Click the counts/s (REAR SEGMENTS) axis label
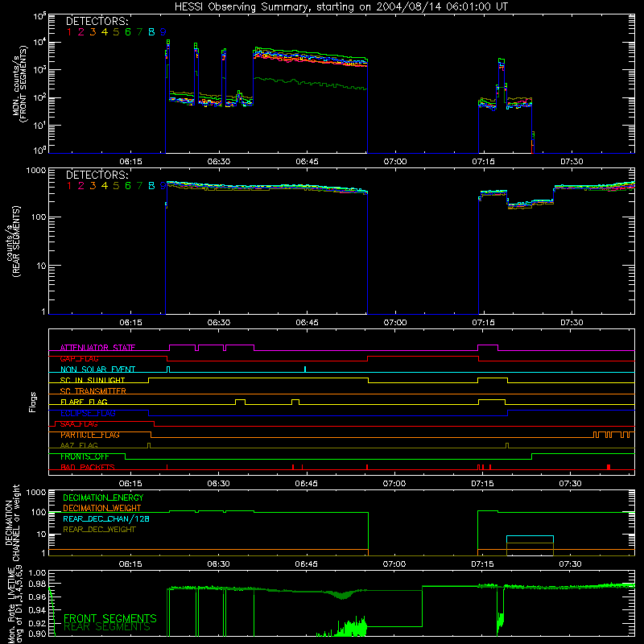This screenshot has height=644, width=644. (13, 242)
